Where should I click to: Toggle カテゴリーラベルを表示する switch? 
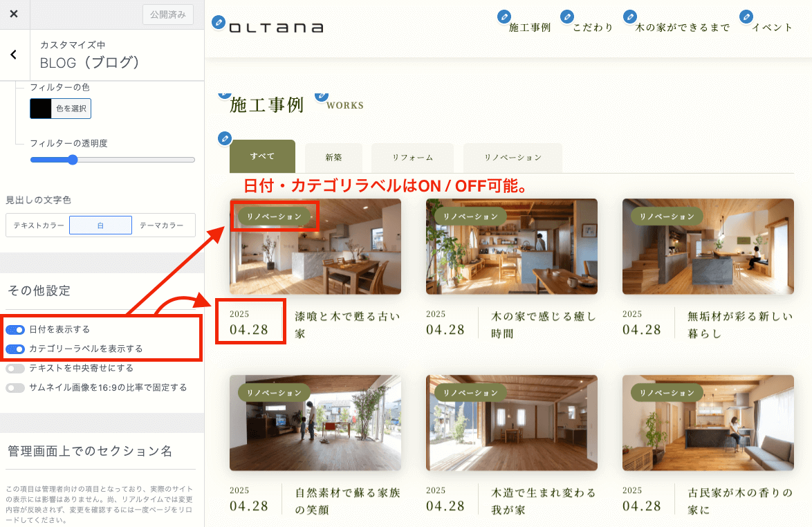(x=15, y=349)
